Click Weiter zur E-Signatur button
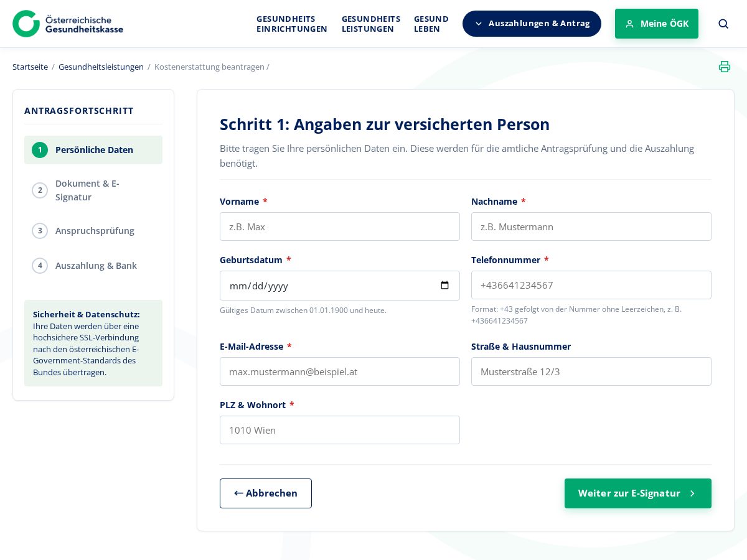 [x=638, y=493]
